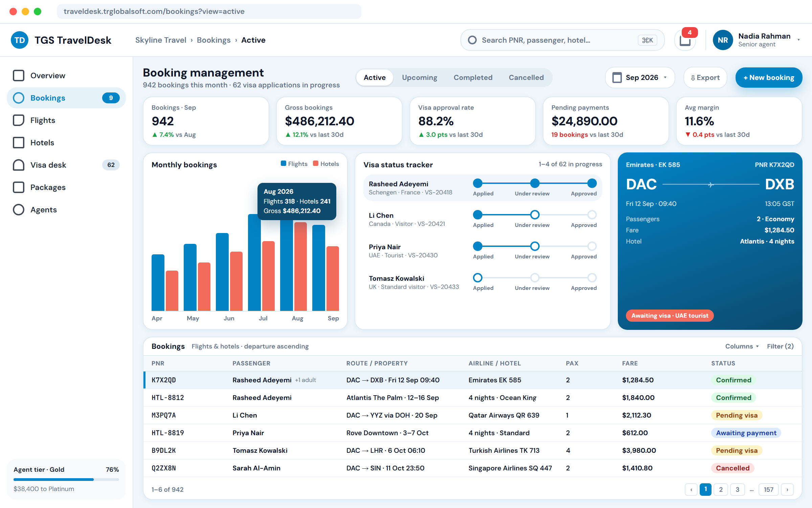Click the Aug flights bar in the chart
This screenshot has width=812, height=508.
[x=286, y=265]
